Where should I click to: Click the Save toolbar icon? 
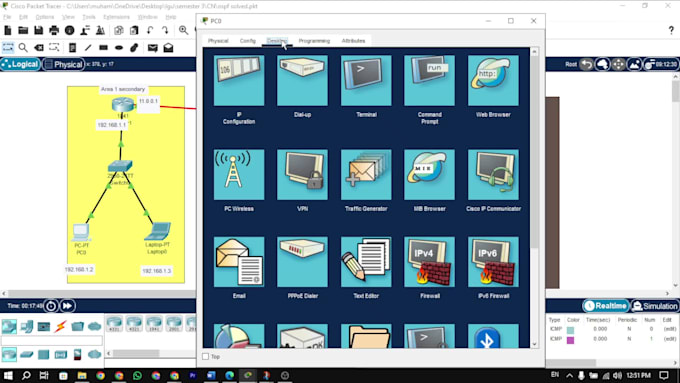click(39, 30)
